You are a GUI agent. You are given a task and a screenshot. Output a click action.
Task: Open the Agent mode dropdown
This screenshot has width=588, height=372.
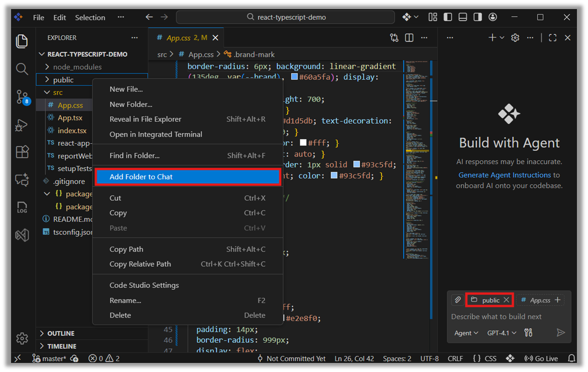466,333
